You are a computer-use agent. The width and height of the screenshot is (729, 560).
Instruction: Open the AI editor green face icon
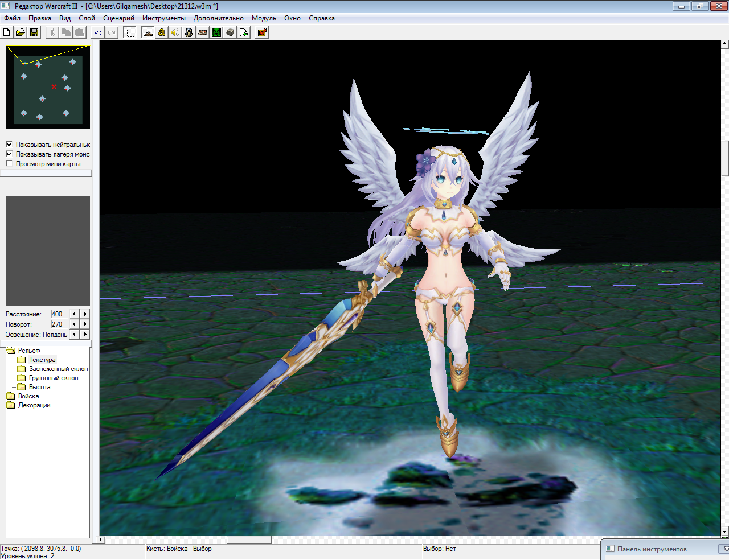tap(216, 32)
